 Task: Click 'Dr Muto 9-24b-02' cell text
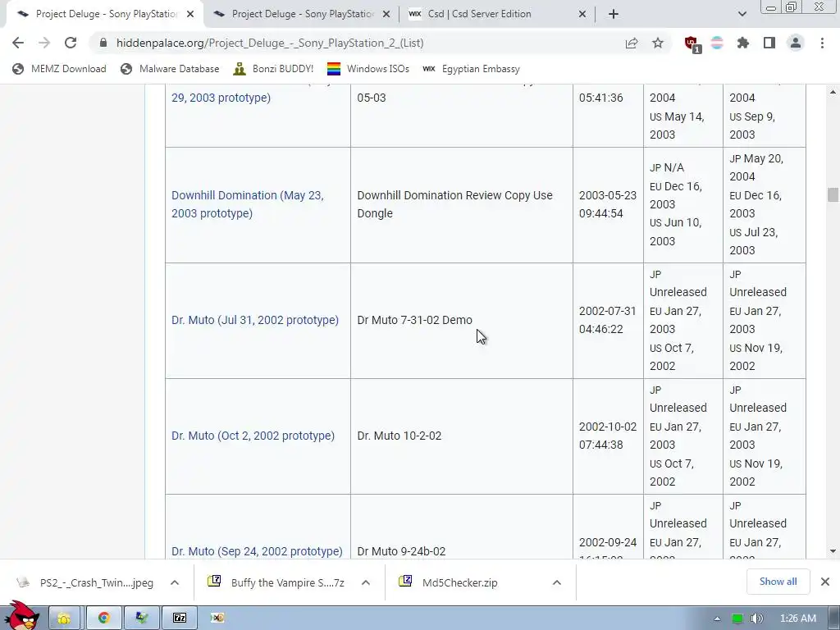401,551
